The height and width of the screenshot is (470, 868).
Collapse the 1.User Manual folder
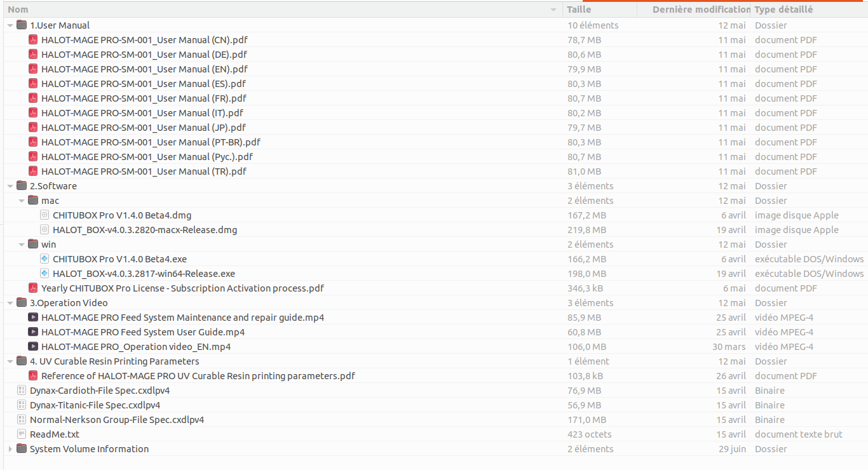pos(10,25)
